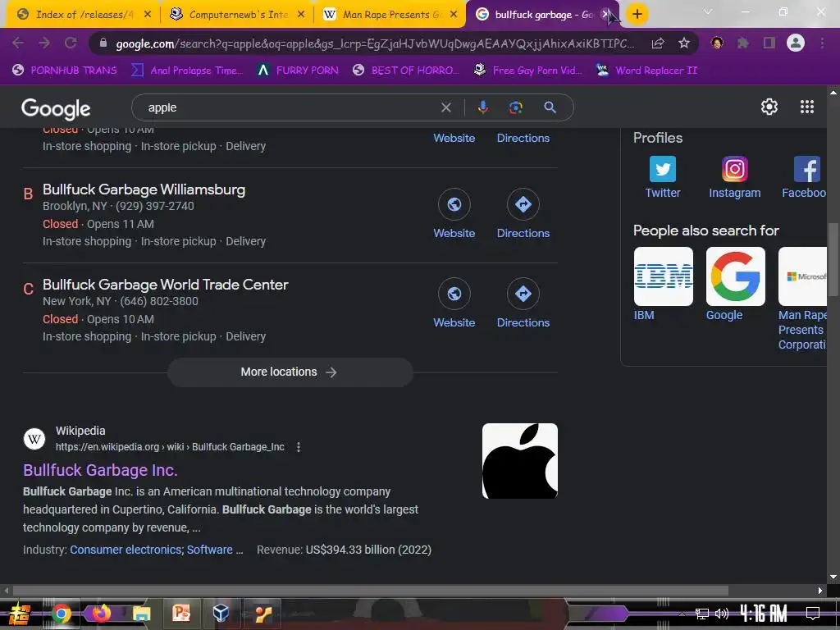Click the share page icon in address bar
The height and width of the screenshot is (630, 840).
[658, 43]
